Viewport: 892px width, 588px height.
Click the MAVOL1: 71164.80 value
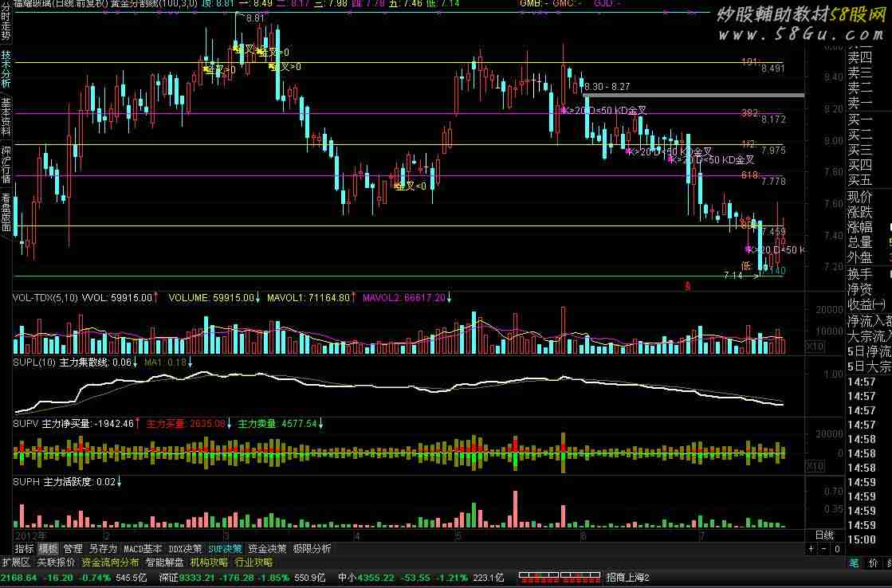pyautogui.click(x=311, y=297)
